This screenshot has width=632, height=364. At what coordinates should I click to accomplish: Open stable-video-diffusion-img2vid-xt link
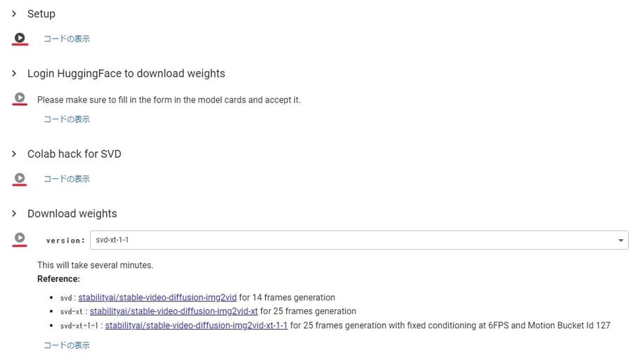pos(173,311)
